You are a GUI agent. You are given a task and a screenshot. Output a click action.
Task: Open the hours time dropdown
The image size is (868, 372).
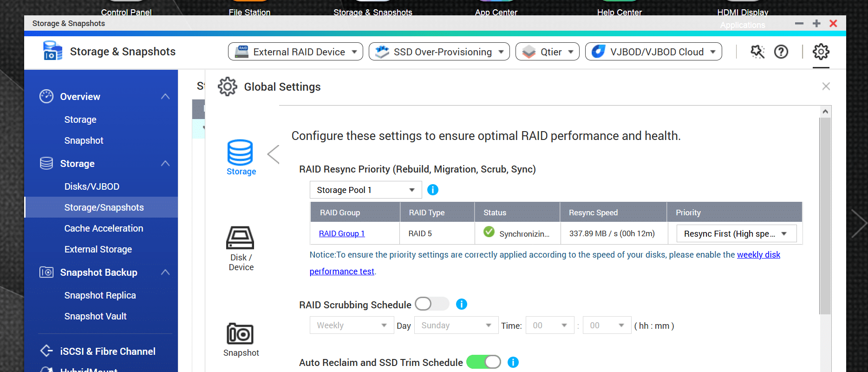tap(550, 325)
